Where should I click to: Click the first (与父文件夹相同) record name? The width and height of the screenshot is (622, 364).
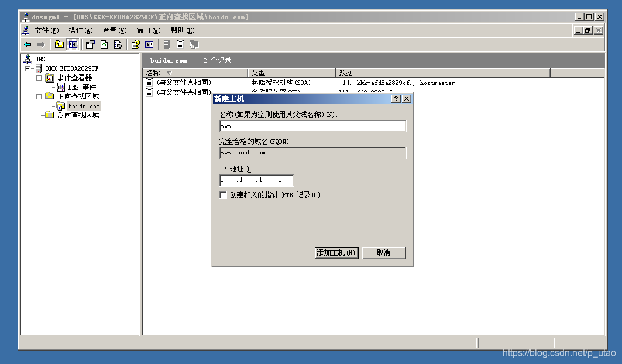pos(184,82)
